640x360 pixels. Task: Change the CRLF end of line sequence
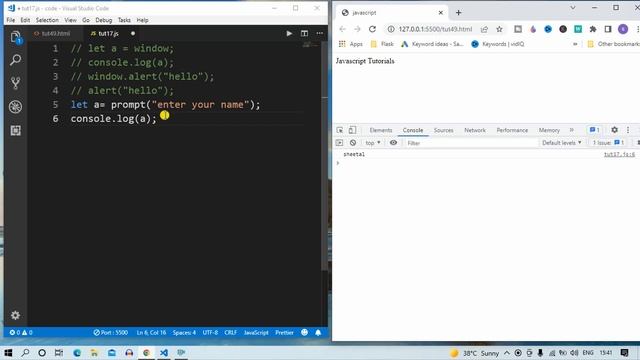231,333
